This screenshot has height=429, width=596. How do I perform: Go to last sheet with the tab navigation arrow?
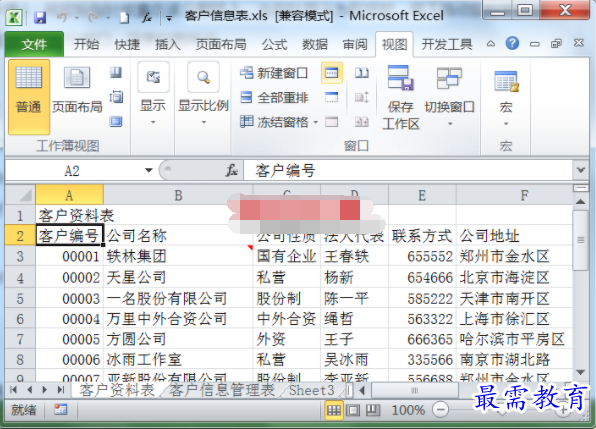point(60,390)
